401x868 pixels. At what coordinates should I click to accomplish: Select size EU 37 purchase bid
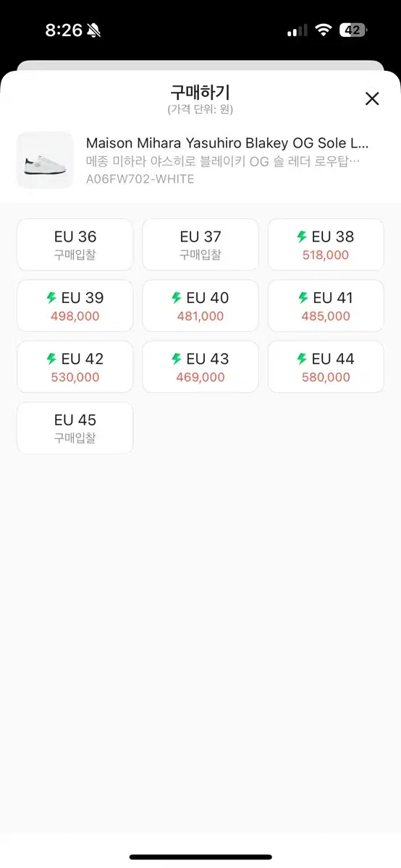tap(200, 244)
